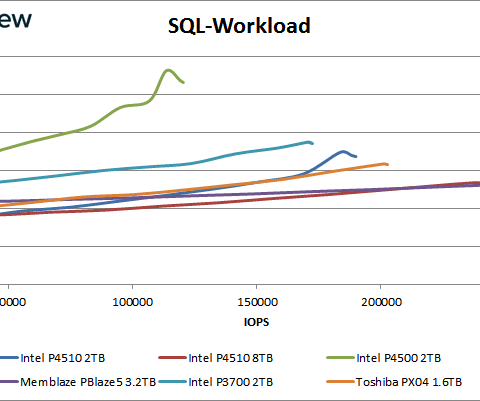Click the SQL-Workload chart title
The image size is (480, 401).
coord(239,26)
